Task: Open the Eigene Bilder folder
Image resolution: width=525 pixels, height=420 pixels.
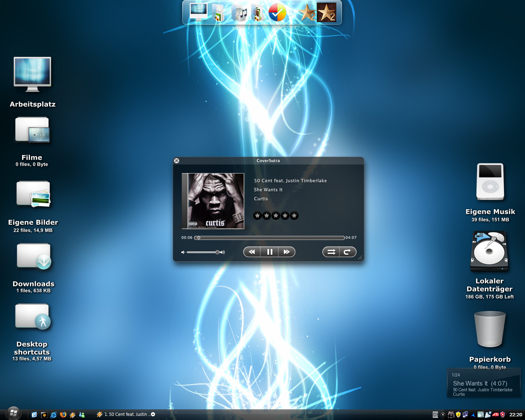Action: pos(33,194)
